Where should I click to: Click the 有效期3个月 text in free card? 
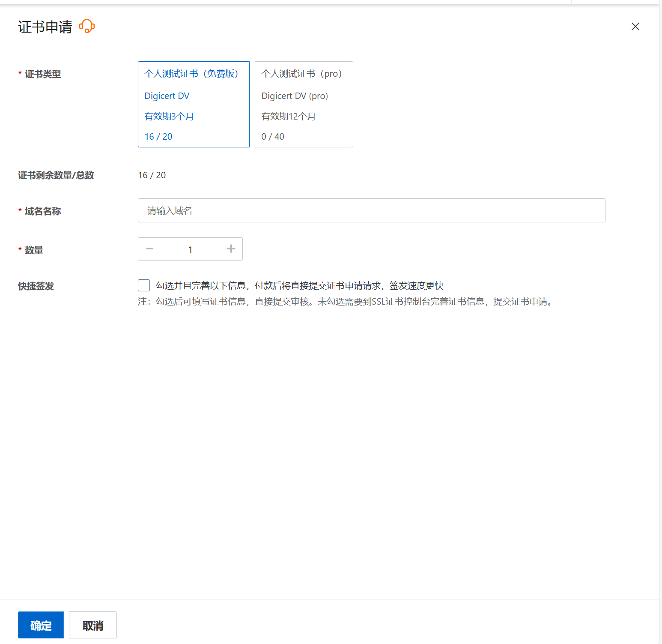[169, 117]
